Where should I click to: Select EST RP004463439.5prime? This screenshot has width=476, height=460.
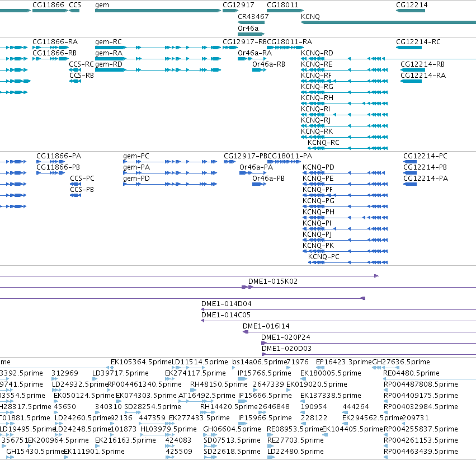point(386,457)
